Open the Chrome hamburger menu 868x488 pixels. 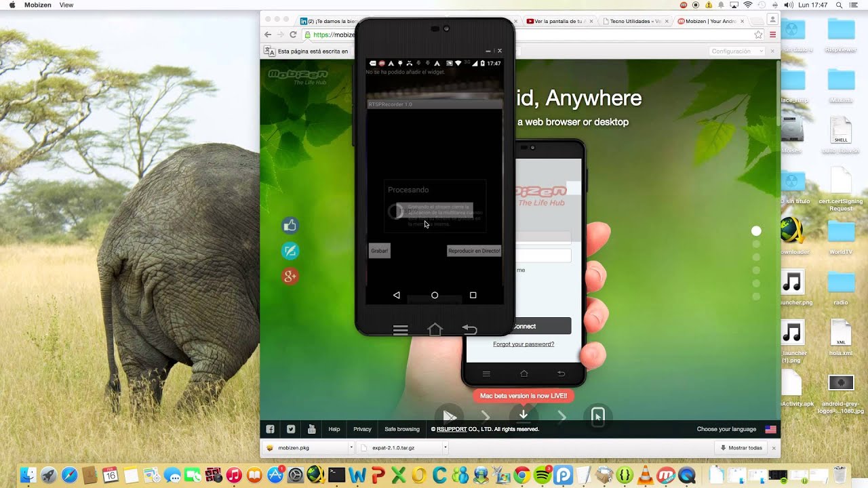[x=772, y=35]
